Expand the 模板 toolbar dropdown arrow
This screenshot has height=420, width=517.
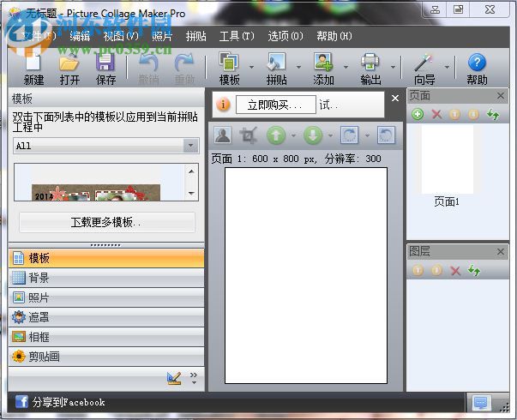pyautogui.click(x=251, y=67)
